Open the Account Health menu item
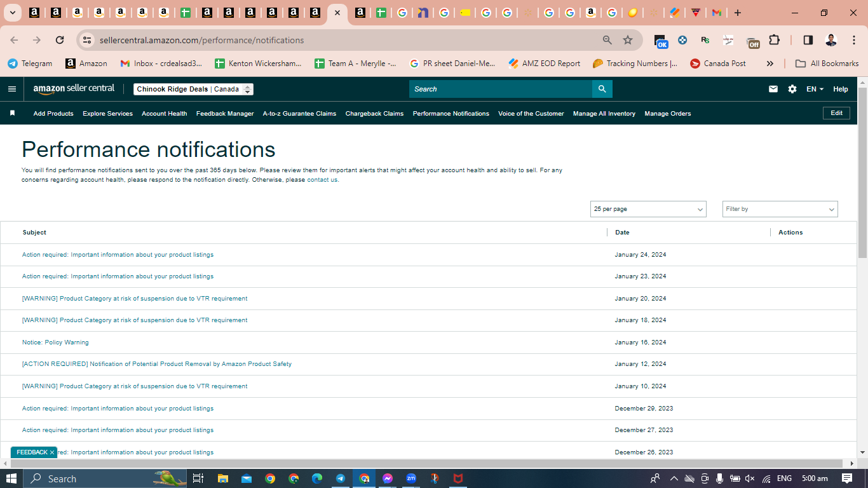Screen dimensions: 868x488 coord(165,114)
